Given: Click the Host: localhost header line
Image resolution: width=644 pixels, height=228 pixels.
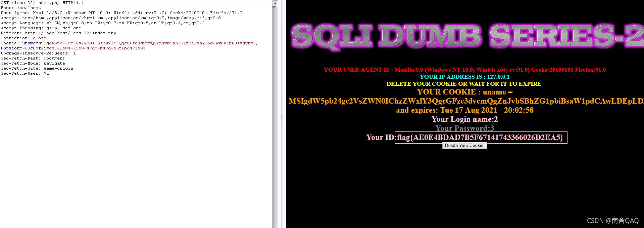Looking at the screenshot, I should pyautogui.click(x=21, y=8).
